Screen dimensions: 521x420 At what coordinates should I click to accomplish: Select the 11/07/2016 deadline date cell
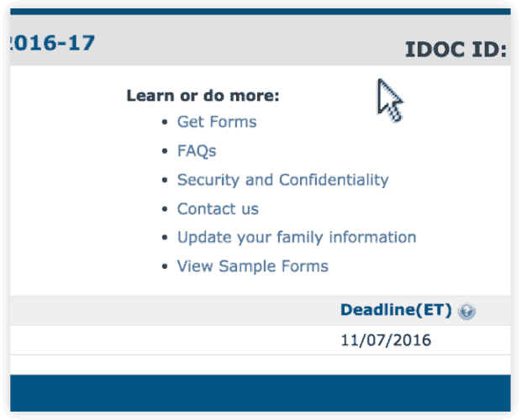[386, 341]
